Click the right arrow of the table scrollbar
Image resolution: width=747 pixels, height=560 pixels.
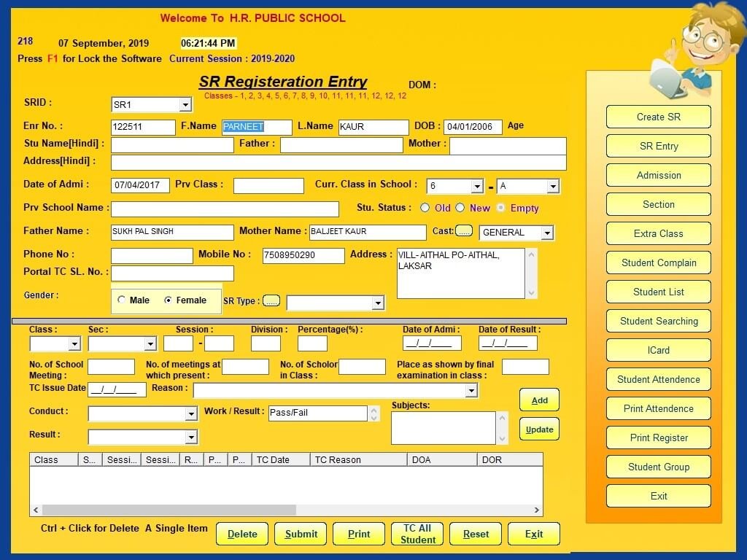(x=537, y=510)
